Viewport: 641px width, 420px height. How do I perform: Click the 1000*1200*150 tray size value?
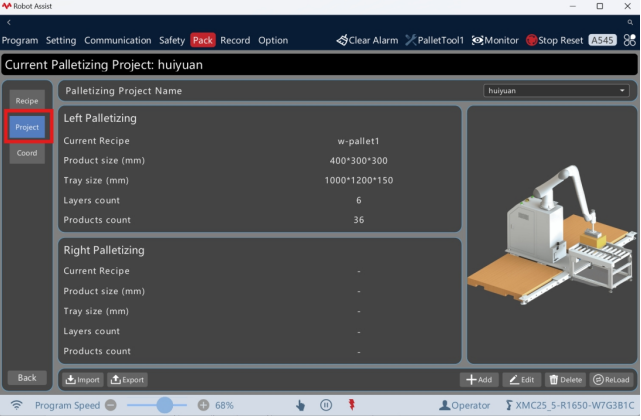click(x=359, y=180)
